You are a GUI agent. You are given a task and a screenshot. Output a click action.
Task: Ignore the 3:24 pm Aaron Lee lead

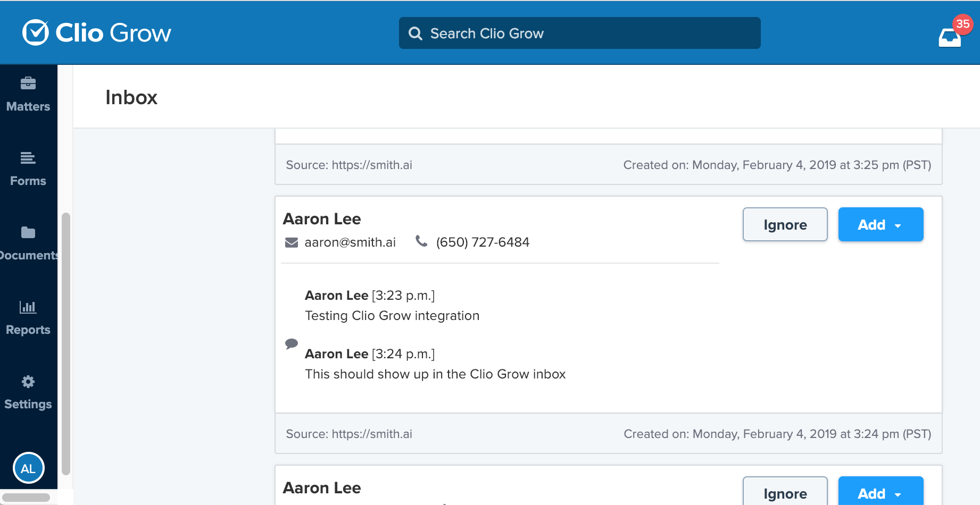(x=785, y=224)
